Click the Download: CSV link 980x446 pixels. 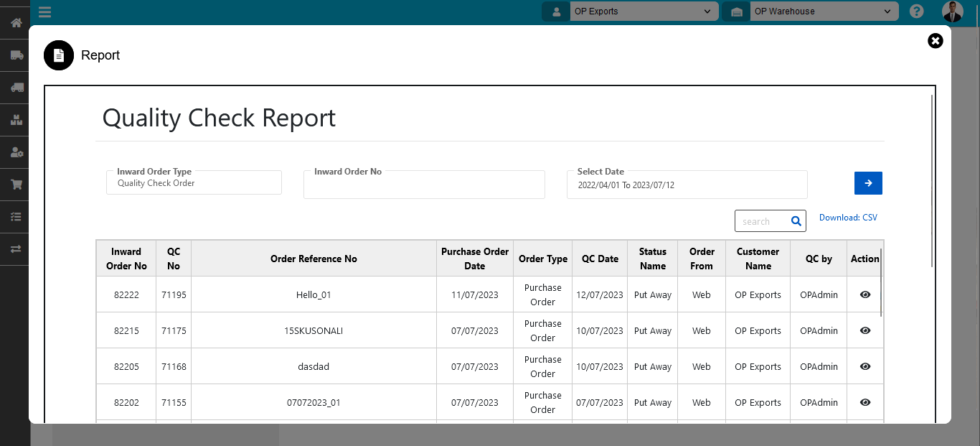click(x=848, y=218)
